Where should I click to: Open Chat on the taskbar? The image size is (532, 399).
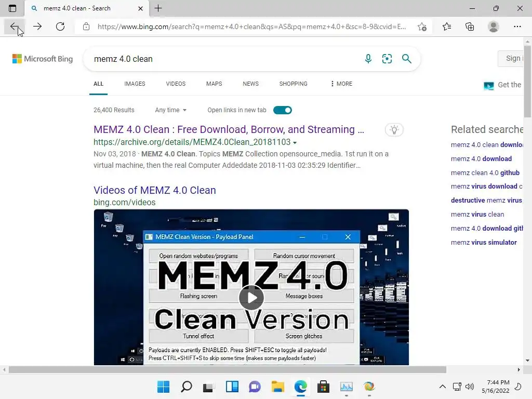[x=255, y=387]
